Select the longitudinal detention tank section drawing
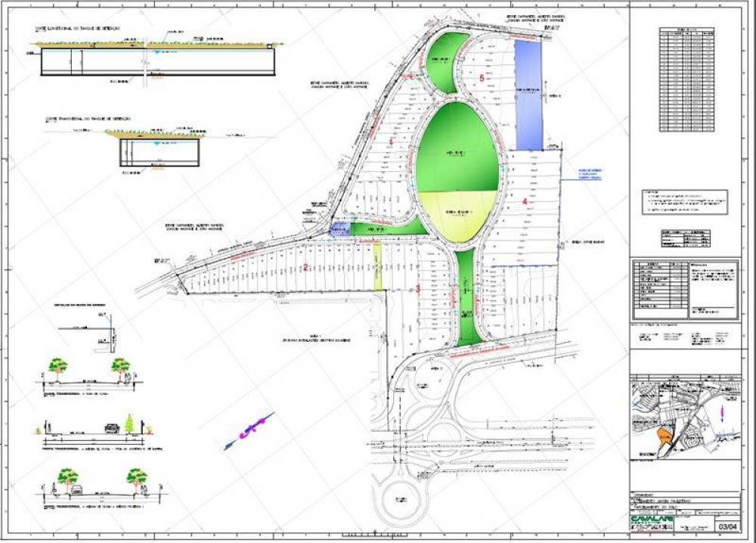The image size is (756, 543). coord(156,60)
